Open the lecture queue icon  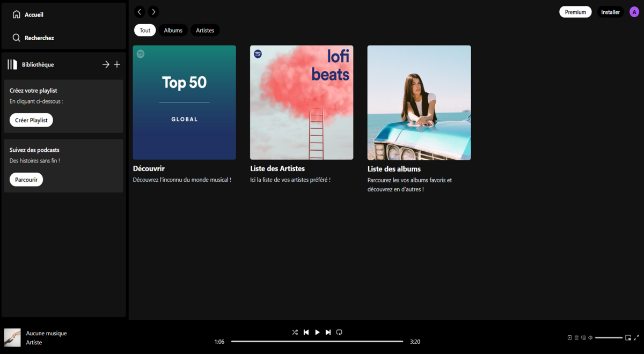coord(576,337)
